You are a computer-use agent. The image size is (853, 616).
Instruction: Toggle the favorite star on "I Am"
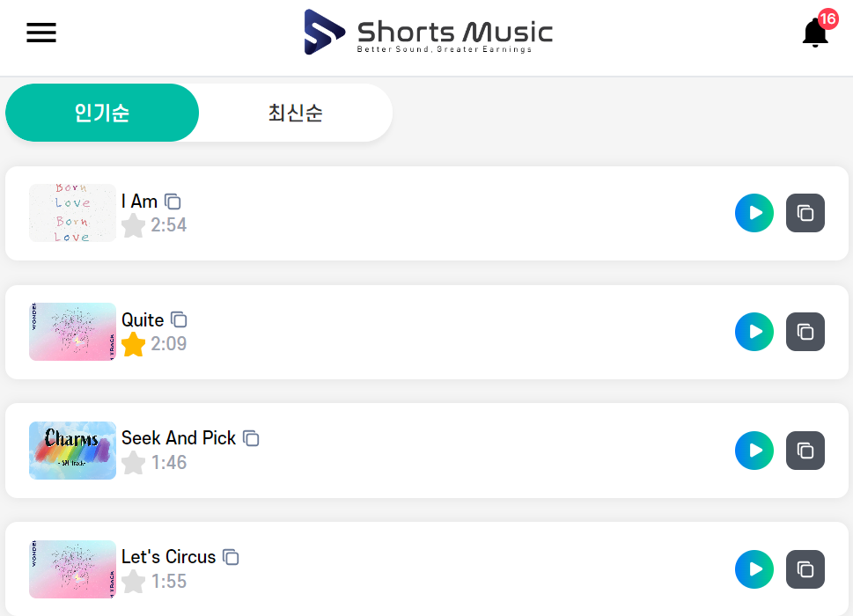133,225
